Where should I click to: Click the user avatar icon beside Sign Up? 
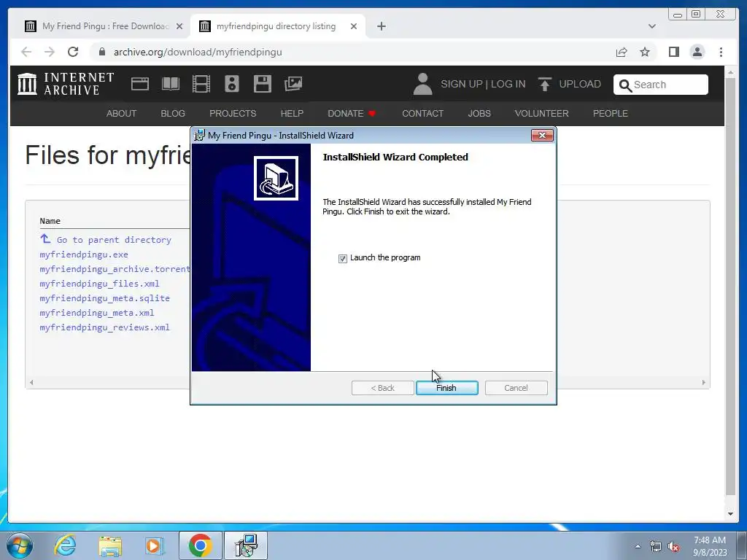click(422, 84)
